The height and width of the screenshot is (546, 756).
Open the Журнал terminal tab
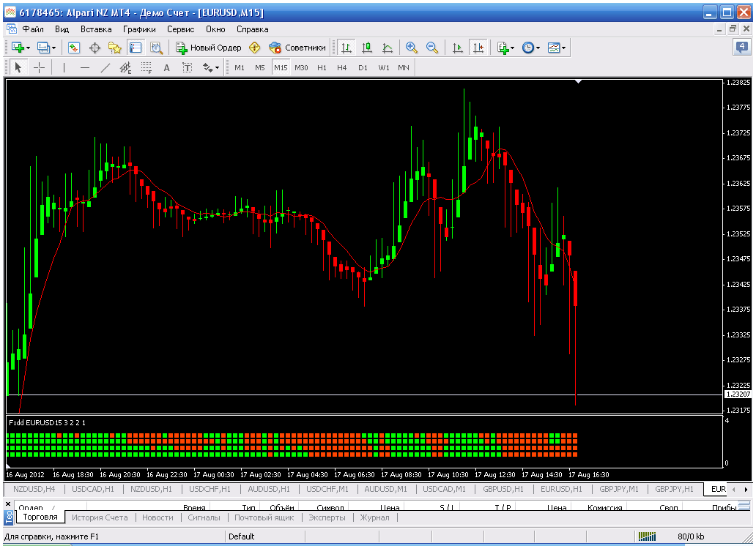[374, 517]
